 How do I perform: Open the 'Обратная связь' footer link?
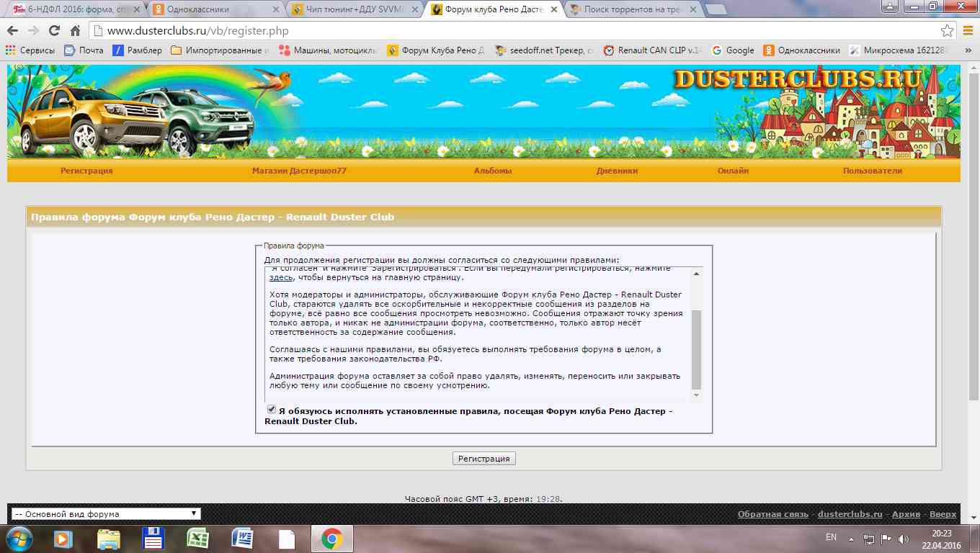pyautogui.click(x=774, y=514)
